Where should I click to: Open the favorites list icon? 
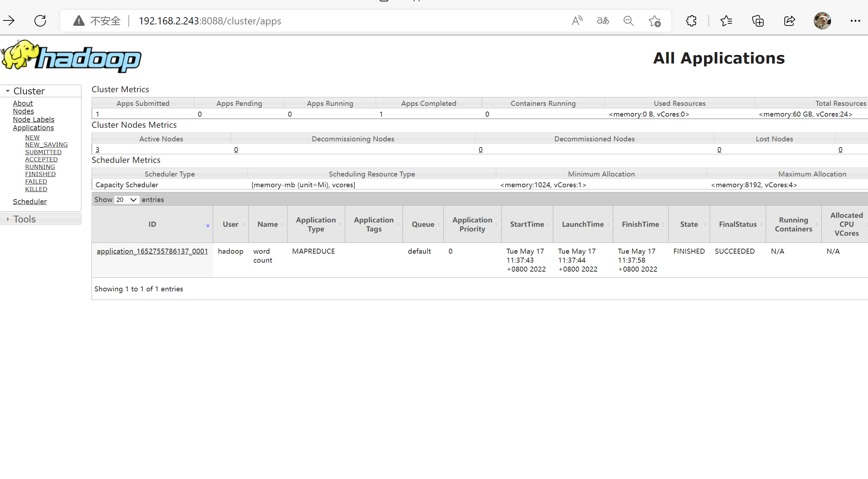[726, 21]
